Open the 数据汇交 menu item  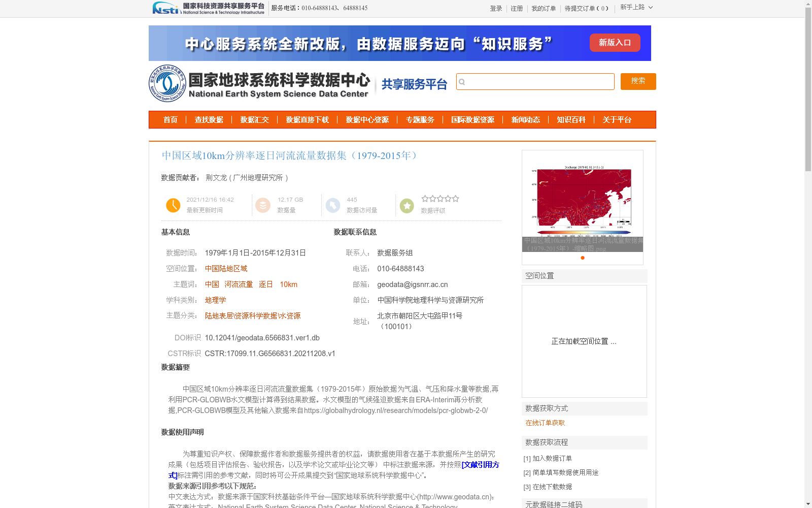tap(255, 120)
